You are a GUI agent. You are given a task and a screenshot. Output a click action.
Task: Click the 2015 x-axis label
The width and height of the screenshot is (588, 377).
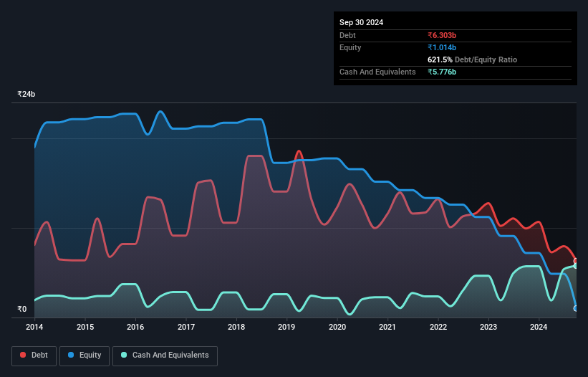(x=85, y=327)
